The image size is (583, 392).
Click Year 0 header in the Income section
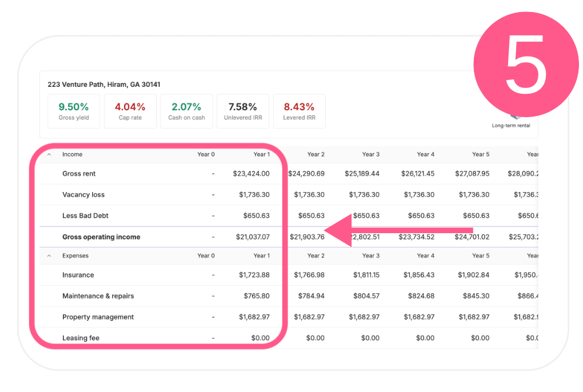click(206, 154)
